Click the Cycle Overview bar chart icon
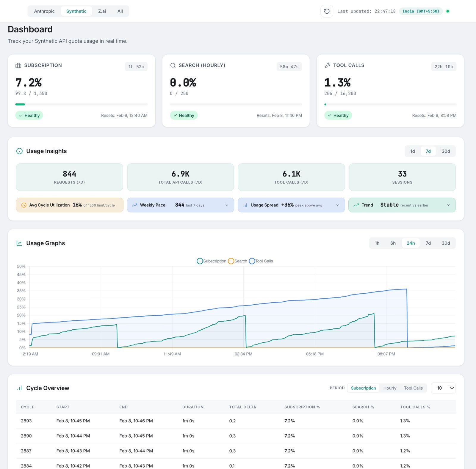 [x=19, y=388]
